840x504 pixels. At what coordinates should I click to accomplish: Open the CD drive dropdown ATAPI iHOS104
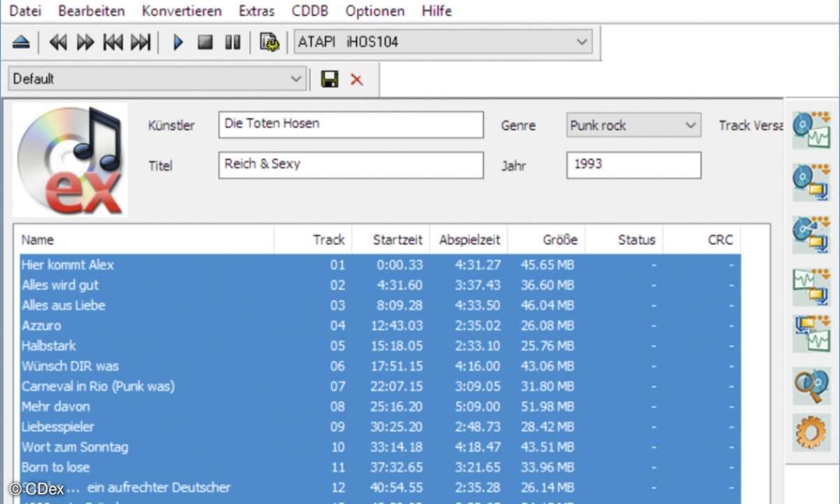443,42
